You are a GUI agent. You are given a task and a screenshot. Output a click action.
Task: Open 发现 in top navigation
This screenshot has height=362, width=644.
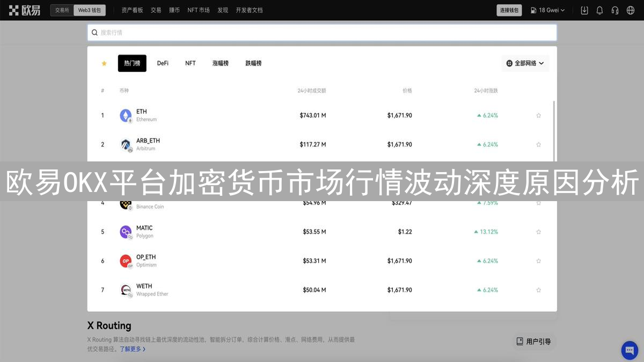(x=222, y=10)
